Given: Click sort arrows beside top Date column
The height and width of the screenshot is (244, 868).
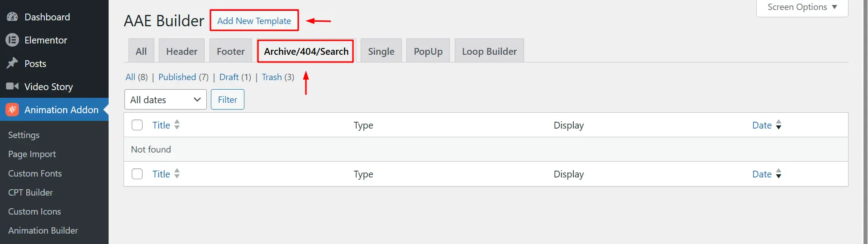Looking at the screenshot, I should [778, 125].
